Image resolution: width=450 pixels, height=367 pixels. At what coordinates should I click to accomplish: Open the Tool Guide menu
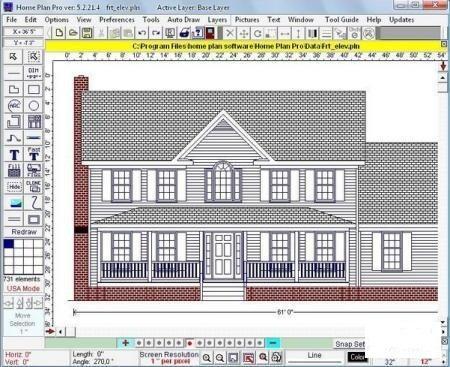click(x=342, y=20)
